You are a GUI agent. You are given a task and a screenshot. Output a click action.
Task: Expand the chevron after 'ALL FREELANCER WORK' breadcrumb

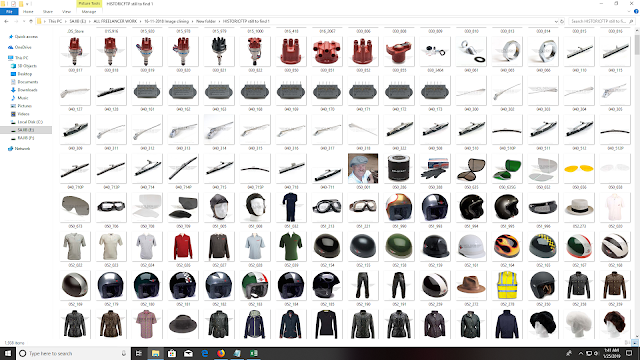pos(141,21)
